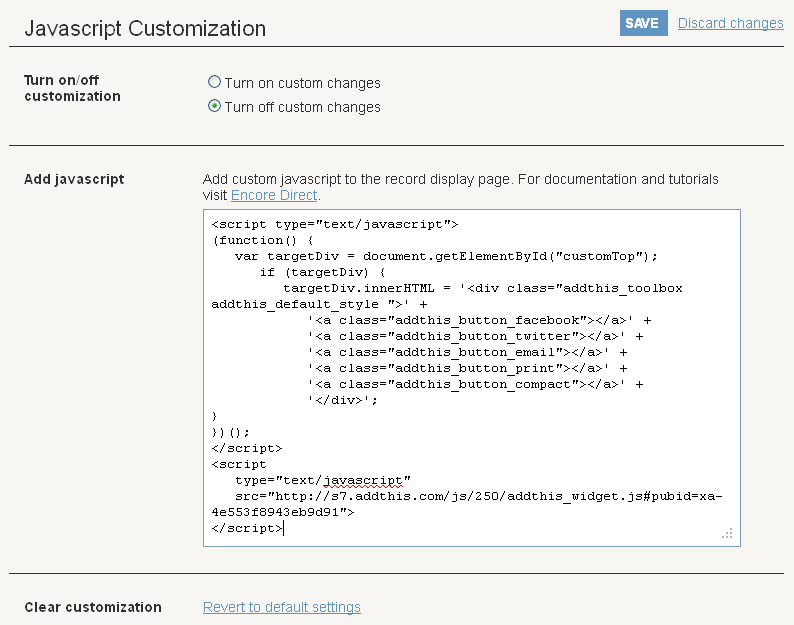
Task: Click the Clear customization label
Action: [93, 607]
